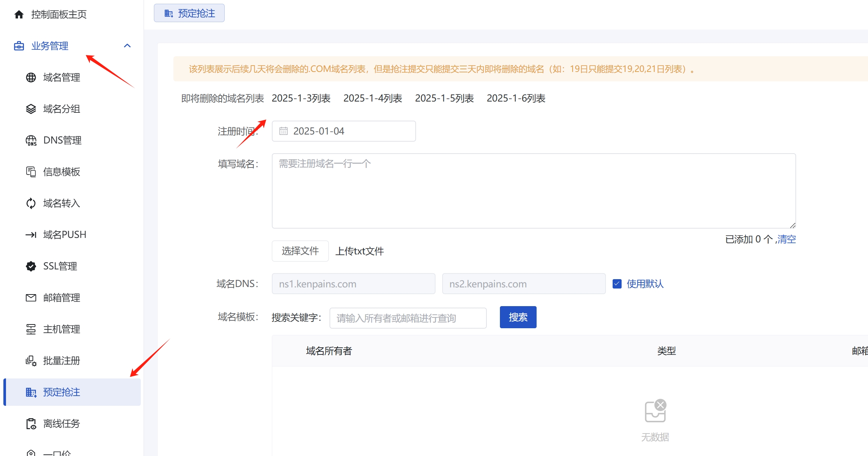Open SSL管理 menu item
Viewport: 868px width, 456px height.
60,266
